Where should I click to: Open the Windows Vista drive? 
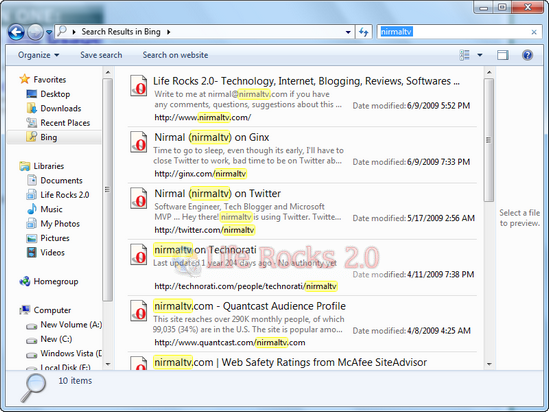64,353
